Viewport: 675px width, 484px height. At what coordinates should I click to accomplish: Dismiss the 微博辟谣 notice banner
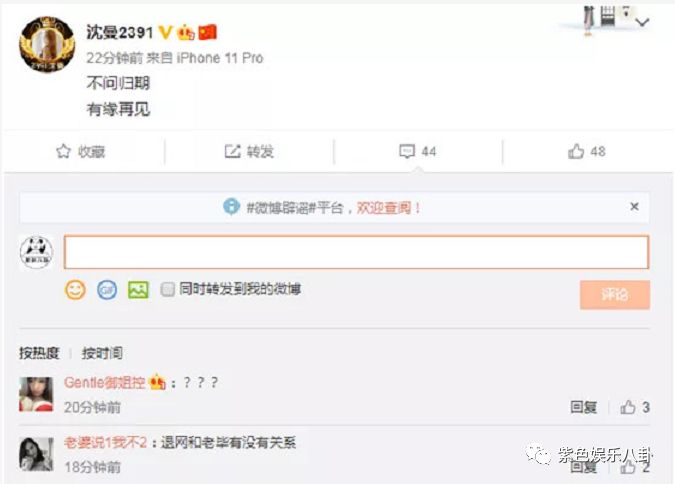pyautogui.click(x=634, y=207)
